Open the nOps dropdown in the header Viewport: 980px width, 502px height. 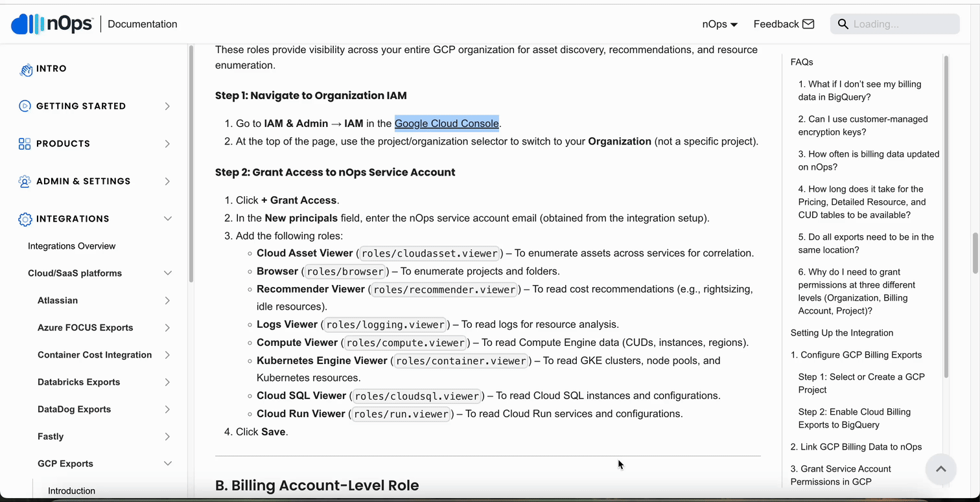tap(719, 23)
